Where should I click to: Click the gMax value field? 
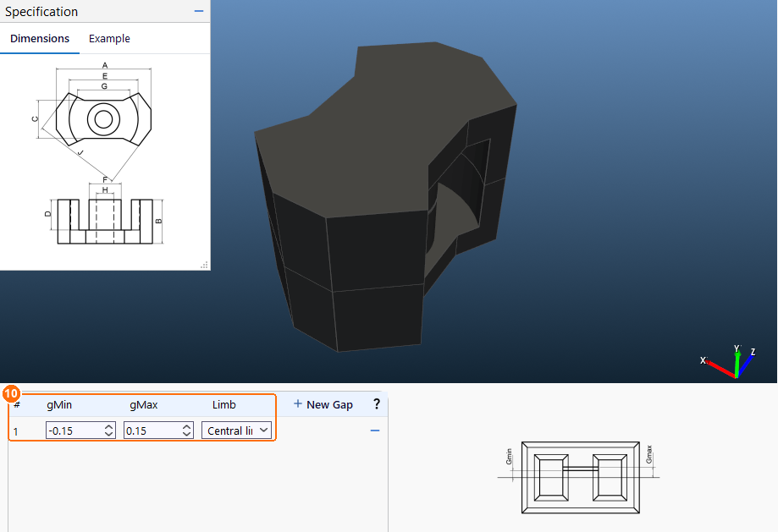(152, 431)
